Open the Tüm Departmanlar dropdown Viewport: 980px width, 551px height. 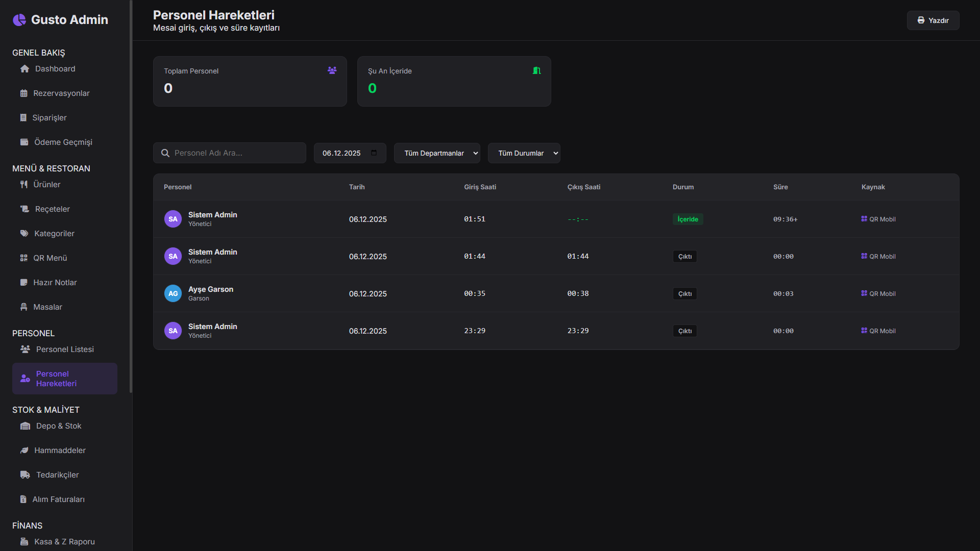click(x=437, y=153)
